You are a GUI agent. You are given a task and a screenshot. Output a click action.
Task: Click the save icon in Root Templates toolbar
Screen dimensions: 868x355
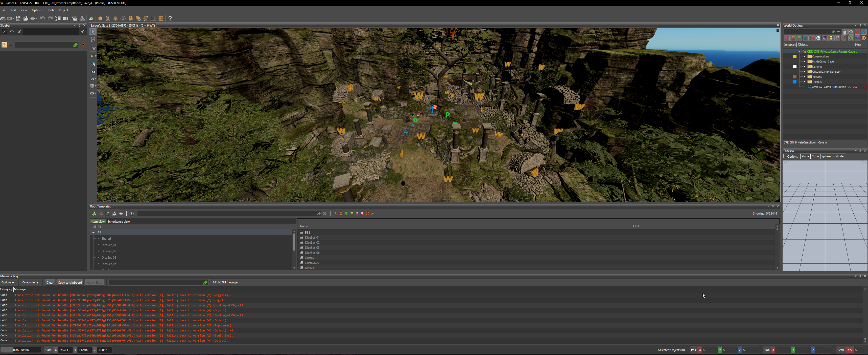tap(107, 214)
